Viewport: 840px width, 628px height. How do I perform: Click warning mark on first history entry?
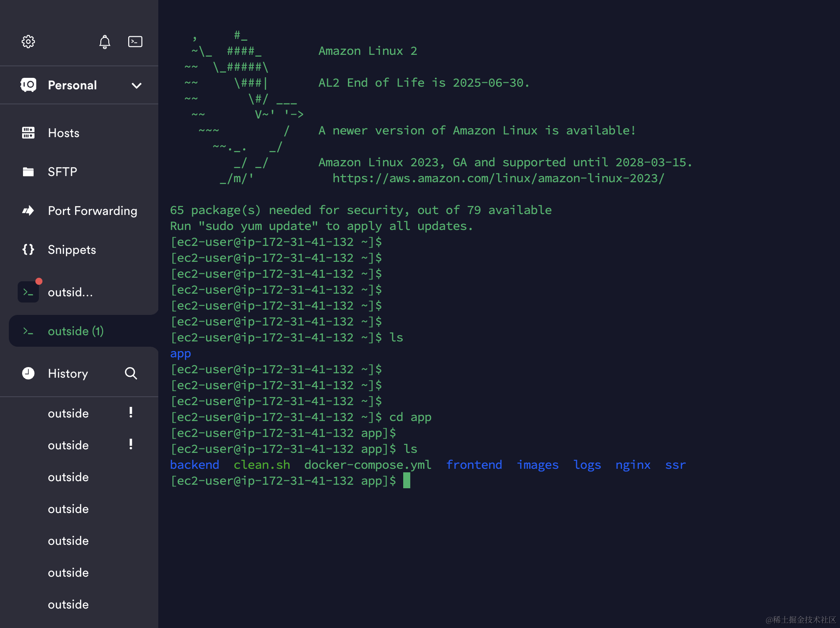(x=131, y=413)
